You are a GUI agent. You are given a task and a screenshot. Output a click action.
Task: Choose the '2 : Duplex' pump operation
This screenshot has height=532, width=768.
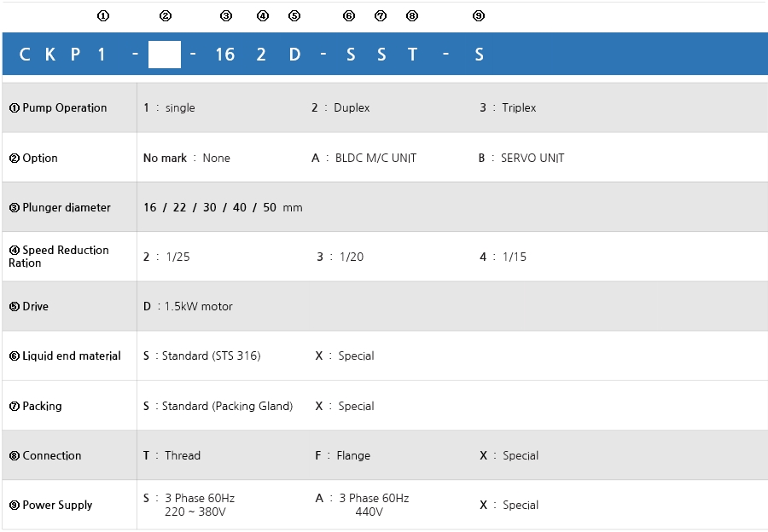(x=340, y=108)
